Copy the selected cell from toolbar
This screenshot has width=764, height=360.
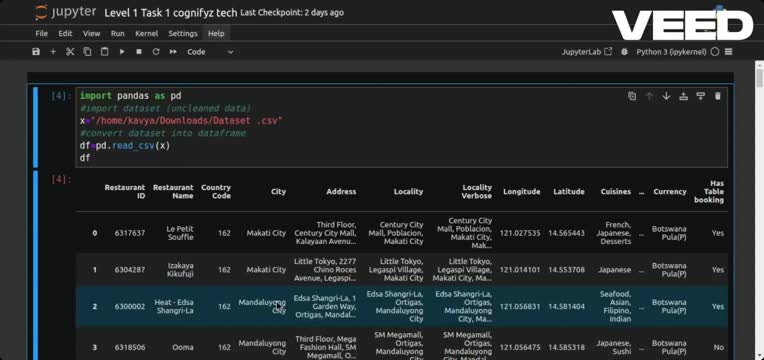[87, 52]
